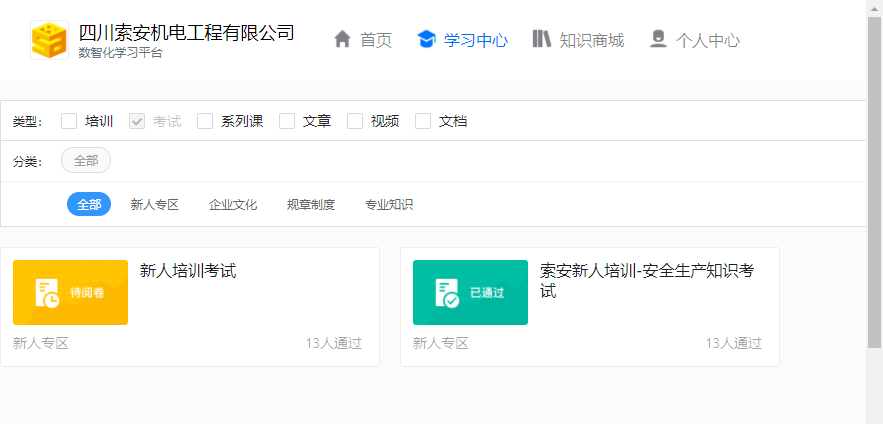The image size is (883, 424).
Task: Check the 文章 type checkbox
Action: pyautogui.click(x=287, y=121)
